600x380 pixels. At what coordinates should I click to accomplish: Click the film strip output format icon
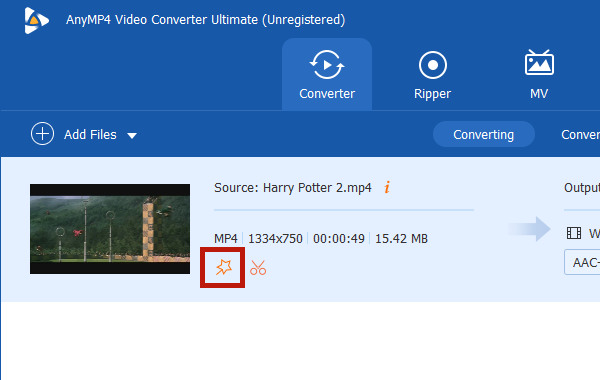(574, 233)
